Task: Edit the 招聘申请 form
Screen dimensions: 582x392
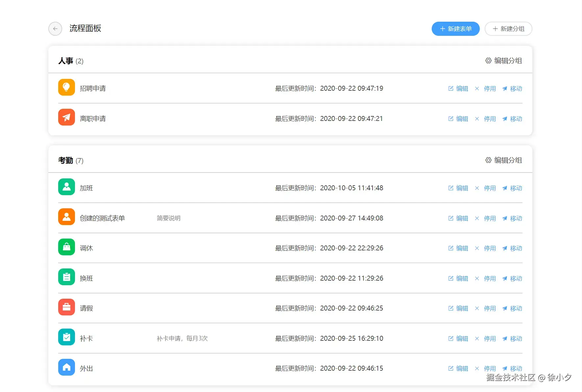Action: [x=458, y=89]
